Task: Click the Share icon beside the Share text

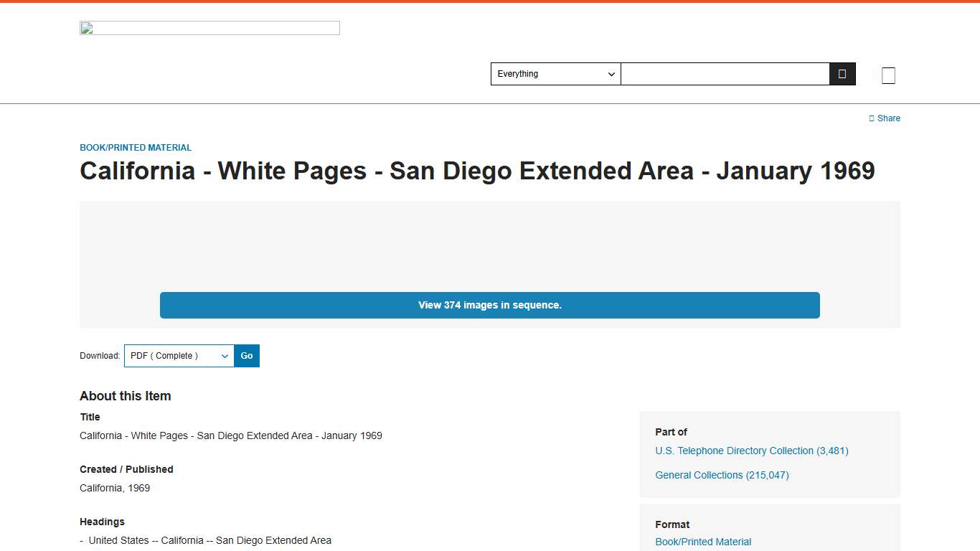Action: pos(870,118)
